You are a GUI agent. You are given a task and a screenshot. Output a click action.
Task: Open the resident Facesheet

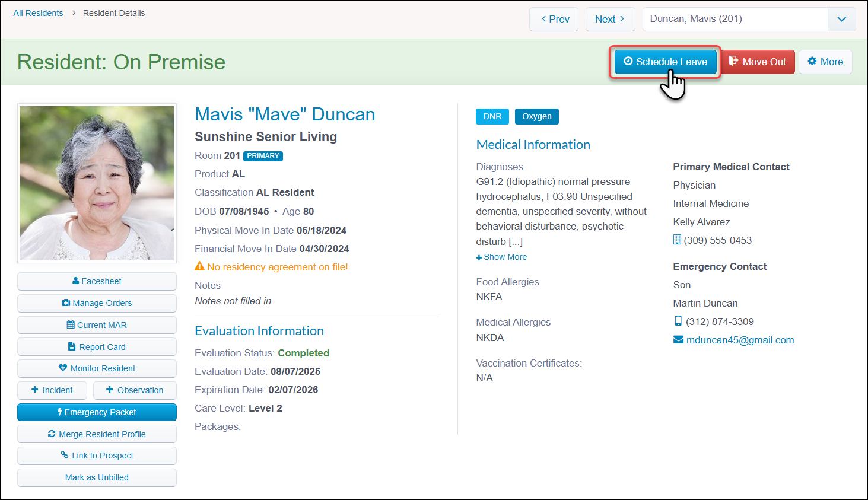tap(97, 281)
